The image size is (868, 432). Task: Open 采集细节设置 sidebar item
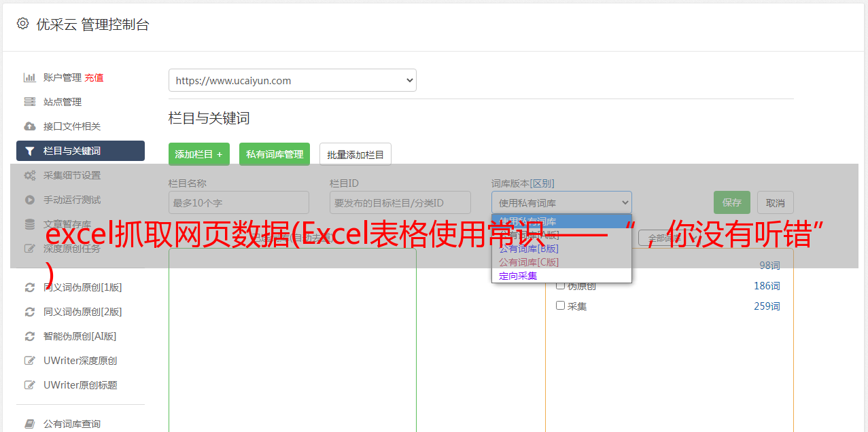[72, 175]
